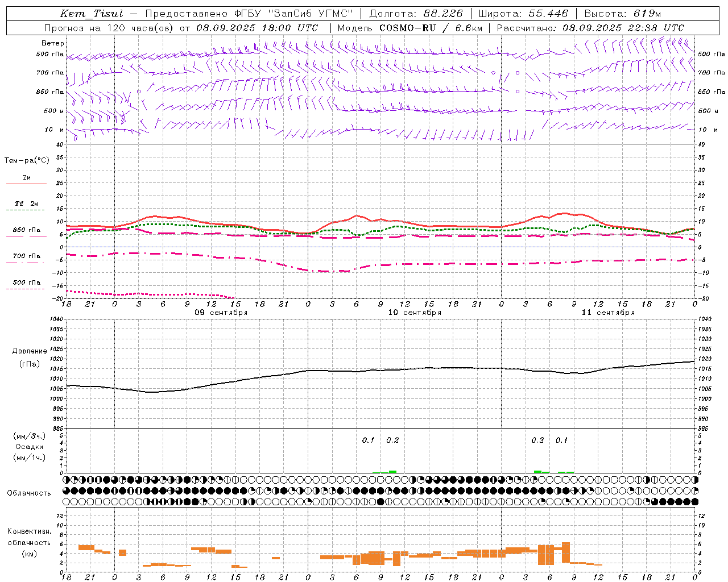The image size is (728, 582).
Task: Select the latitude value Широта: 55.446
Action: 523,14
